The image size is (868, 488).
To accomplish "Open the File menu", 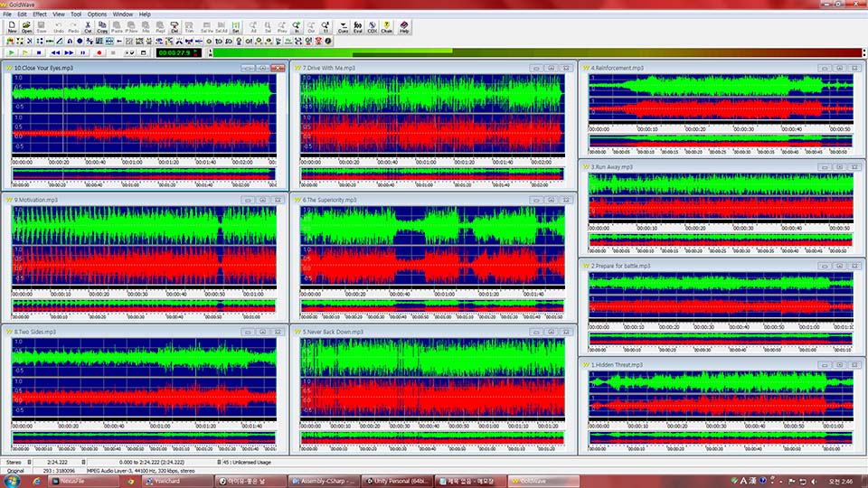I will [7, 14].
